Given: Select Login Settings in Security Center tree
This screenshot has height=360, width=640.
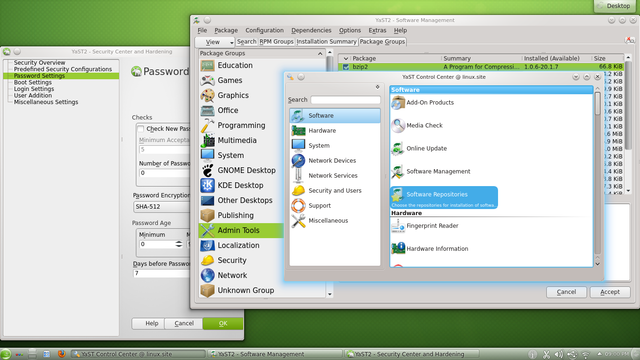Looking at the screenshot, I should (x=34, y=89).
